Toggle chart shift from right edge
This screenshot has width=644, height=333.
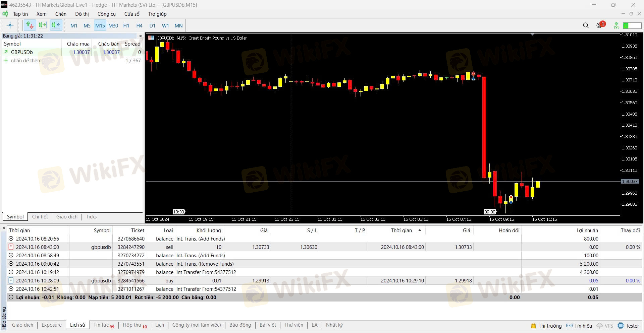click(56, 25)
